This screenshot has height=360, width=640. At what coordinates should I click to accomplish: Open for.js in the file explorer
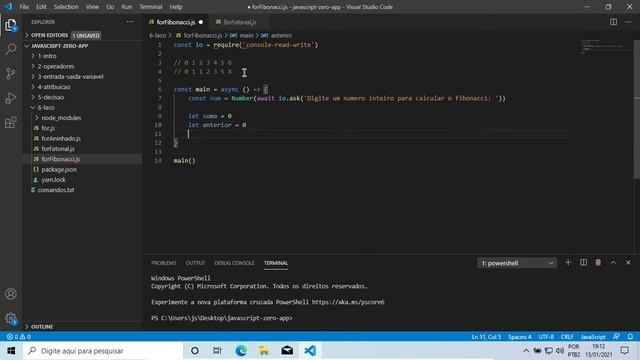pos(82,128)
